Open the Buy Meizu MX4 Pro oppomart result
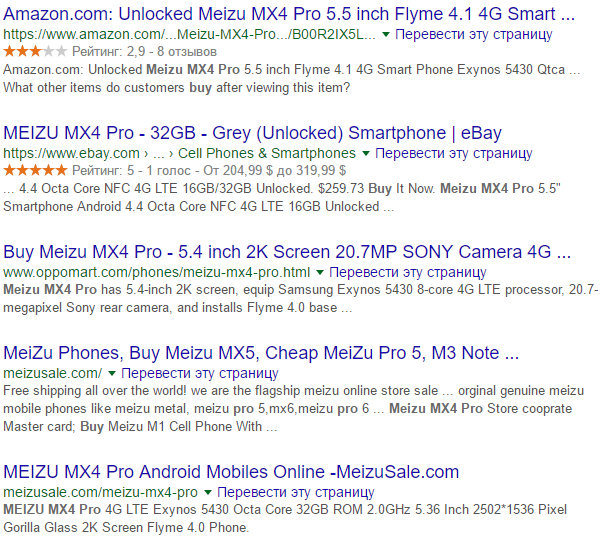This screenshot has width=604, height=542. (x=287, y=252)
